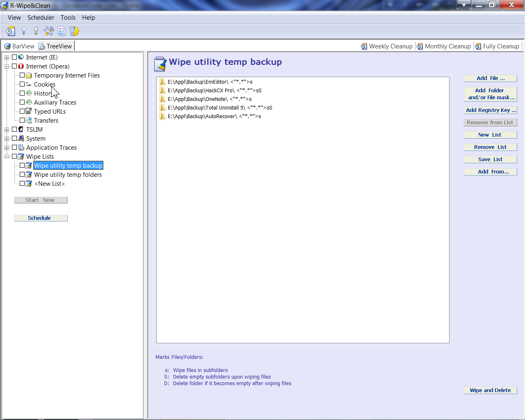Expand the System tree node

point(7,139)
